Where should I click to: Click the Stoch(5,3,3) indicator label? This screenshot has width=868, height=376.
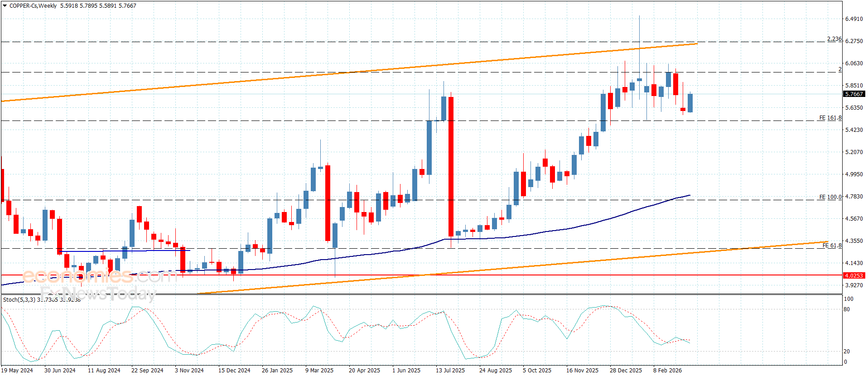(x=19, y=299)
